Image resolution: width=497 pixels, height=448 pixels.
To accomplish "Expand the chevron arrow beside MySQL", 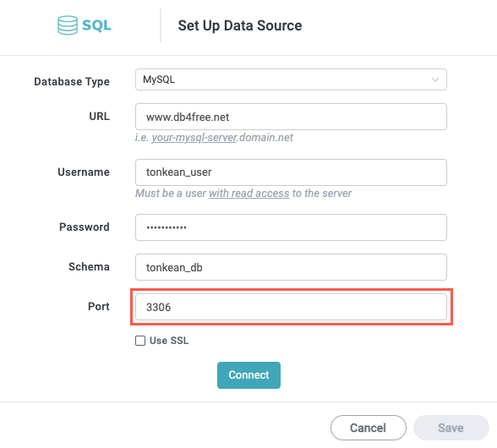I will click(x=435, y=79).
